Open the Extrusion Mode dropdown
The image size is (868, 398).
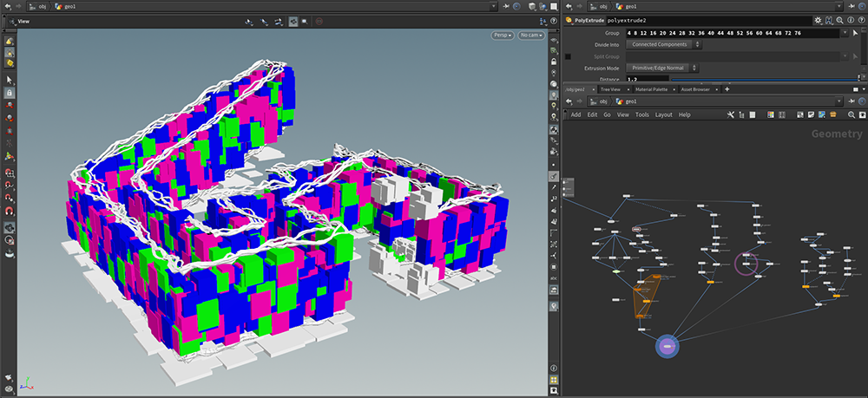663,68
